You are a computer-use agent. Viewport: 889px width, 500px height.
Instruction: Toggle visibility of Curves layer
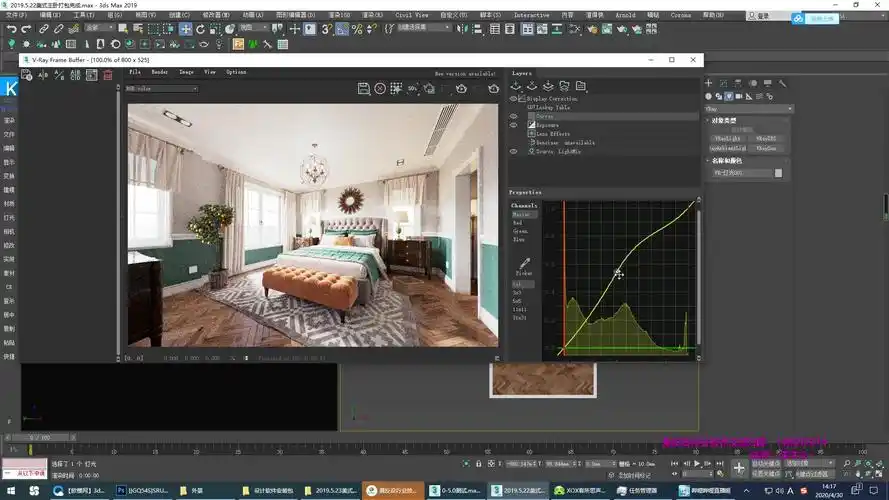coord(513,116)
